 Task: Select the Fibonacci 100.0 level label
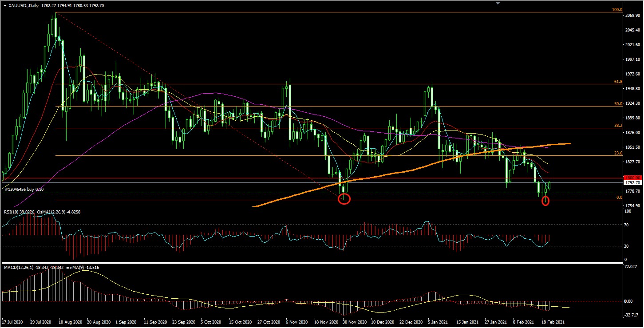click(617, 9)
